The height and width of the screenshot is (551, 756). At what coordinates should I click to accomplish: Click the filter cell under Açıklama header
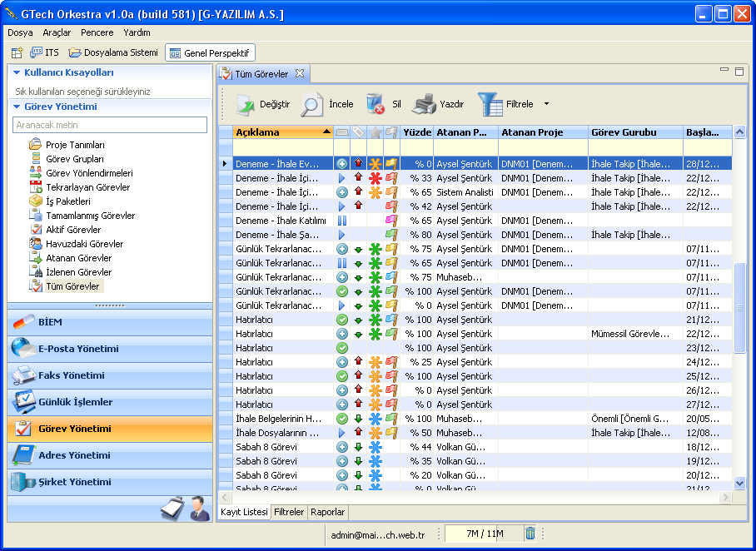[283, 147]
